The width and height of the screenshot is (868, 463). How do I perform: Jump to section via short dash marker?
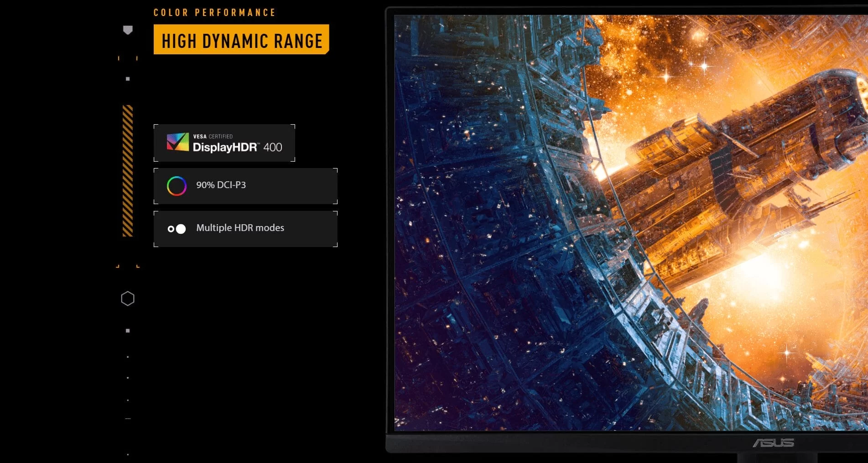(x=128, y=418)
